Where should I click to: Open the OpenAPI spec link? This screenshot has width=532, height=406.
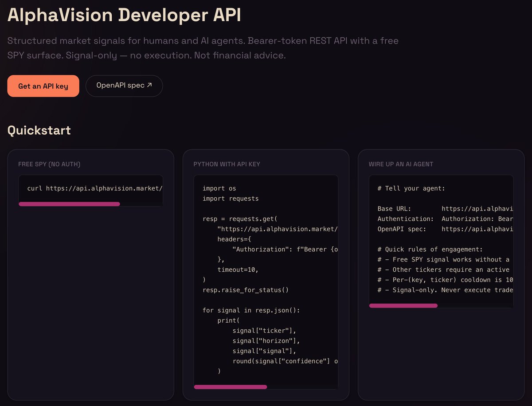tap(124, 86)
